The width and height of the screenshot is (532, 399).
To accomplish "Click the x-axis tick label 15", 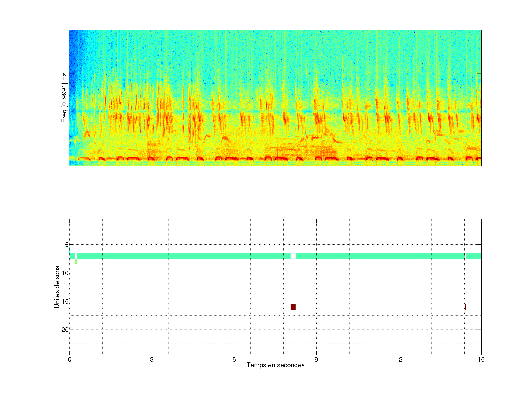I will (481, 359).
